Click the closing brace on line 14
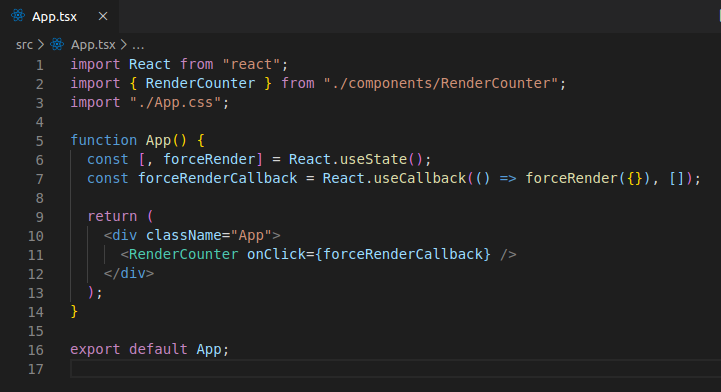 (74, 312)
